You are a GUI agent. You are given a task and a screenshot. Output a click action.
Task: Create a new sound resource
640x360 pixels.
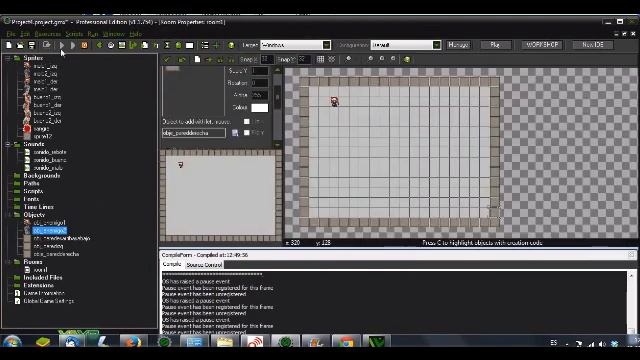[111, 45]
